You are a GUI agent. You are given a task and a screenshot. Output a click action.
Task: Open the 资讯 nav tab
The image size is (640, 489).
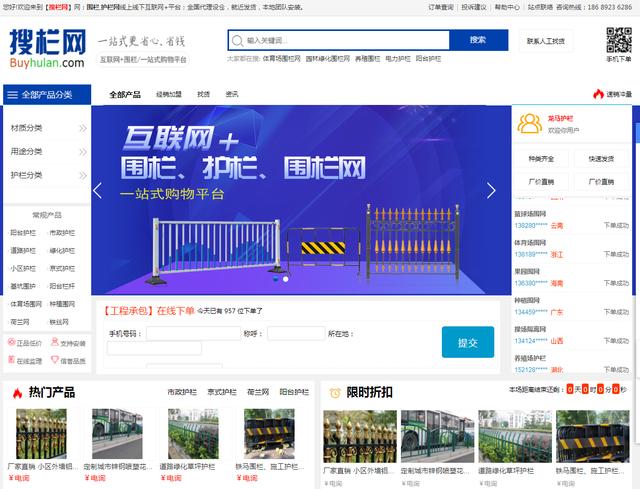232,94
